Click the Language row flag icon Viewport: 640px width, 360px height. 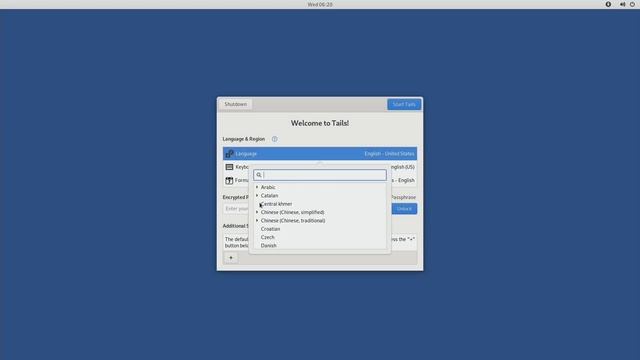(x=229, y=154)
